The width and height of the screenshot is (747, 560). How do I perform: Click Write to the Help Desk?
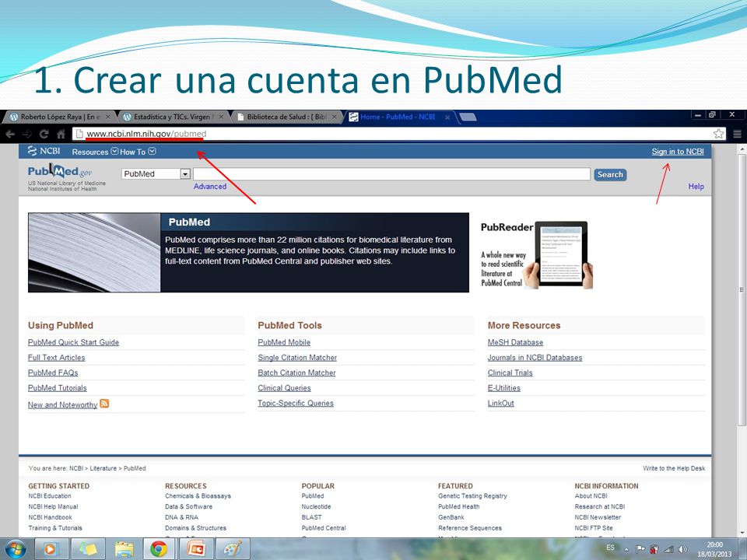pyautogui.click(x=674, y=468)
